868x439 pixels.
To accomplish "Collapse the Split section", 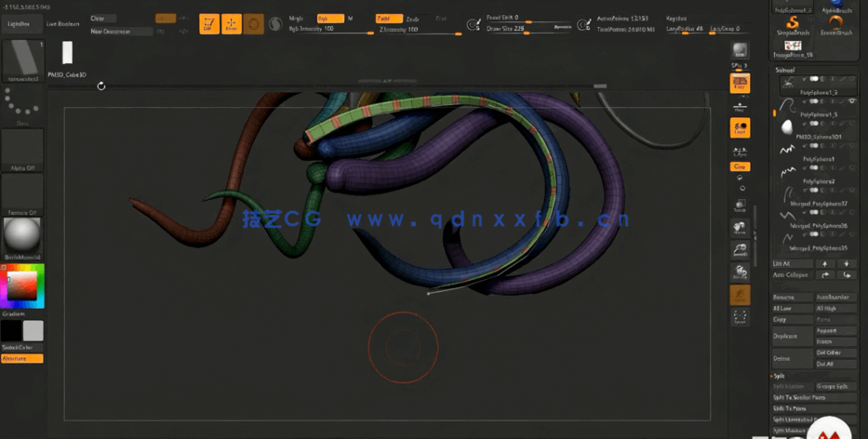I will tap(779, 376).
